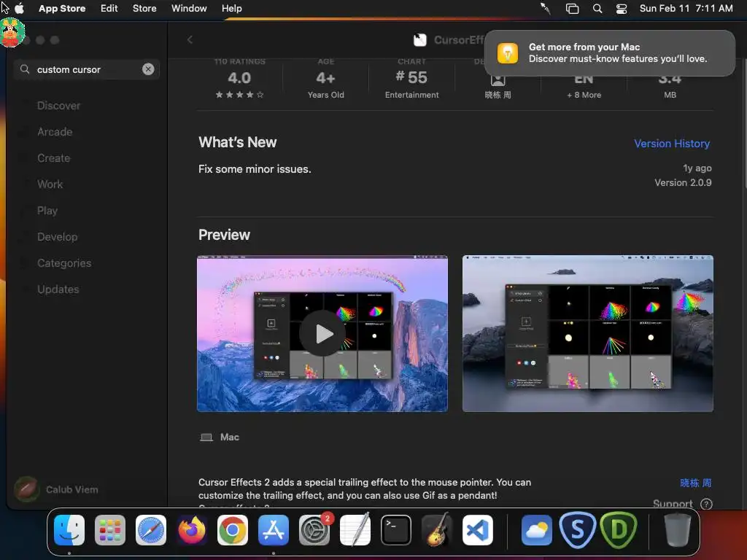Click the Support question mark icon
Image resolution: width=747 pixels, height=560 pixels.
(706, 504)
